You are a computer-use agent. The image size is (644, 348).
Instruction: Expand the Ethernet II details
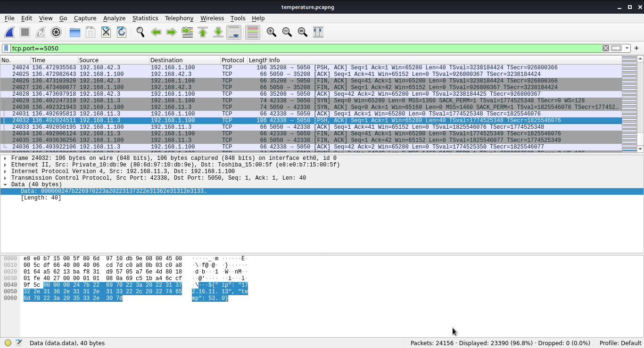click(x=5, y=165)
